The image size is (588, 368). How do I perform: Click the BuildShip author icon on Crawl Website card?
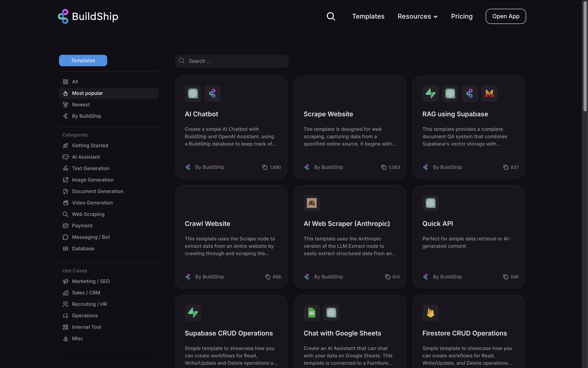pyautogui.click(x=188, y=277)
